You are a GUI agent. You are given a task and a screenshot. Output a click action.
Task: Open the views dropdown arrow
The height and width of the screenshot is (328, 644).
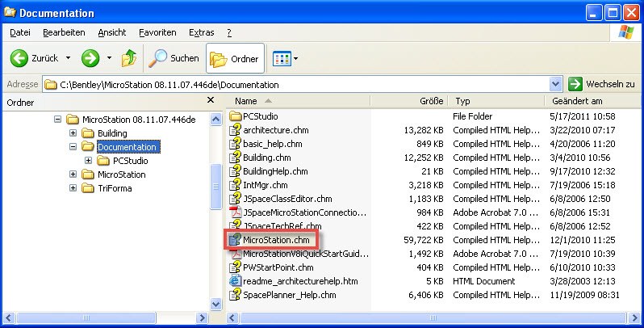(295, 59)
